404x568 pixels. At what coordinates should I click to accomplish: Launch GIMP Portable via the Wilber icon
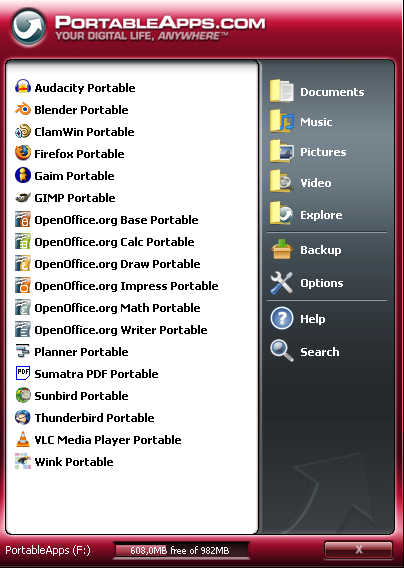pos(22,197)
